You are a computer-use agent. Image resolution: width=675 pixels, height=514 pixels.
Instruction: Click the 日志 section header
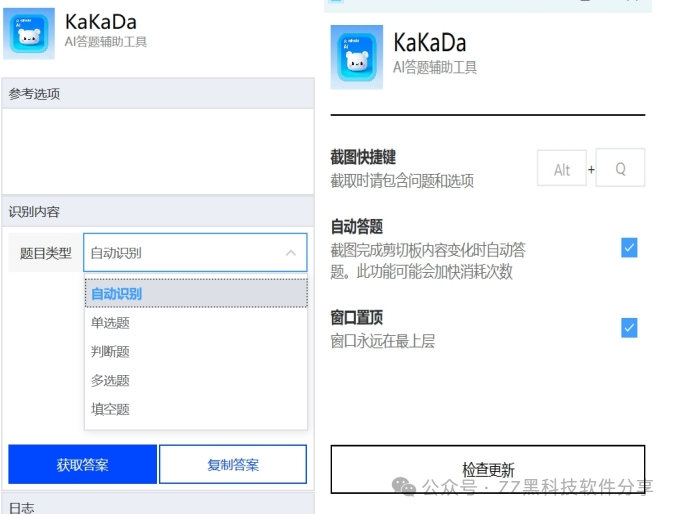(158, 505)
